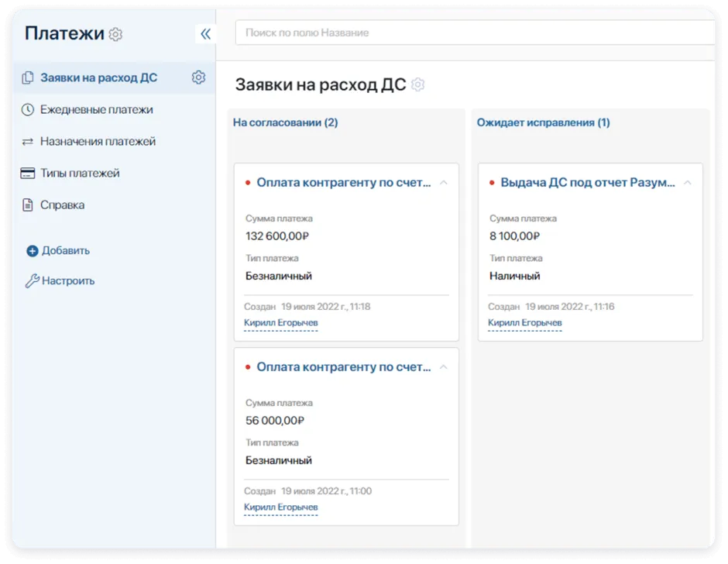Collapse the 56 000,00₽ Оплата контрагенту card
This screenshot has height=564, width=728.
(x=443, y=366)
